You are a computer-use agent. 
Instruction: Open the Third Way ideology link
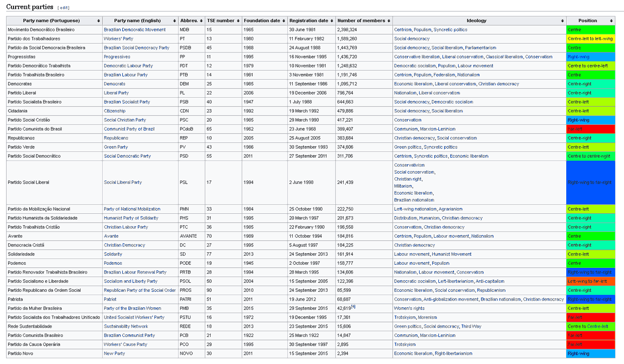pos(471,327)
